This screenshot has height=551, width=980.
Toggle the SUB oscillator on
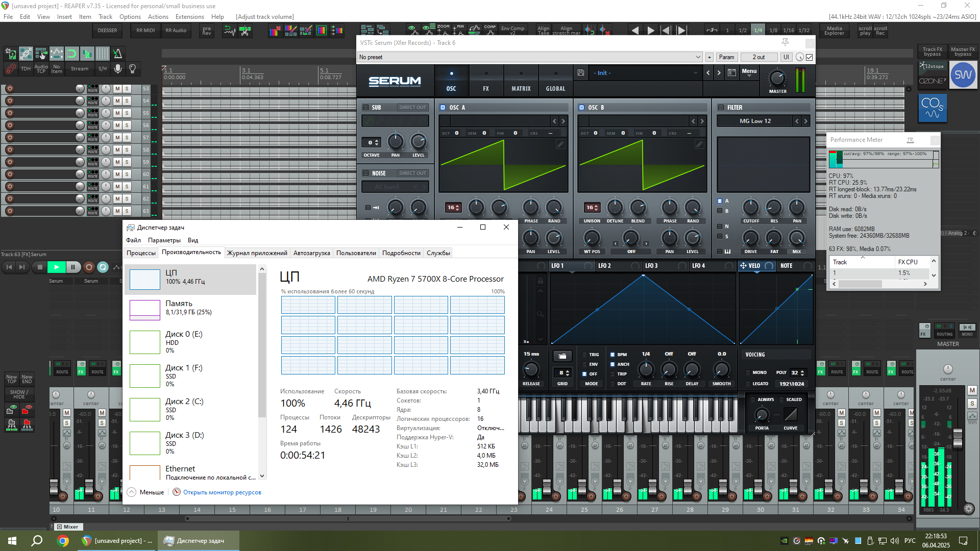[365, 108]
